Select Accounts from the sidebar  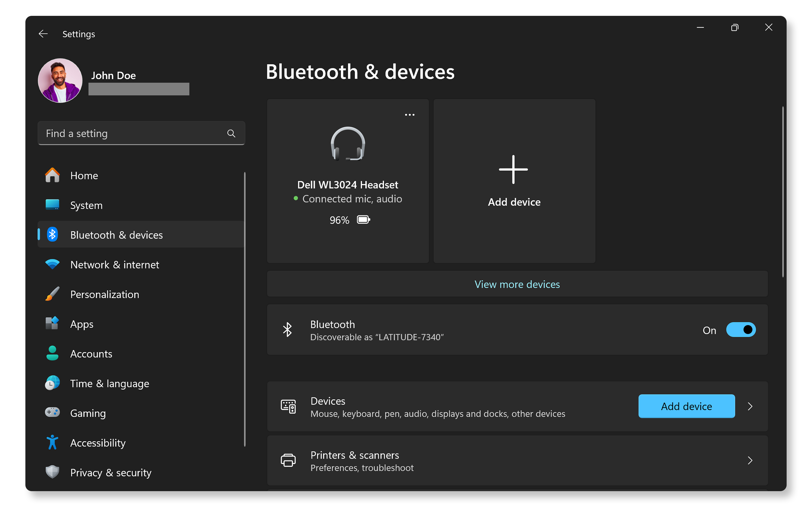point(91,353)
